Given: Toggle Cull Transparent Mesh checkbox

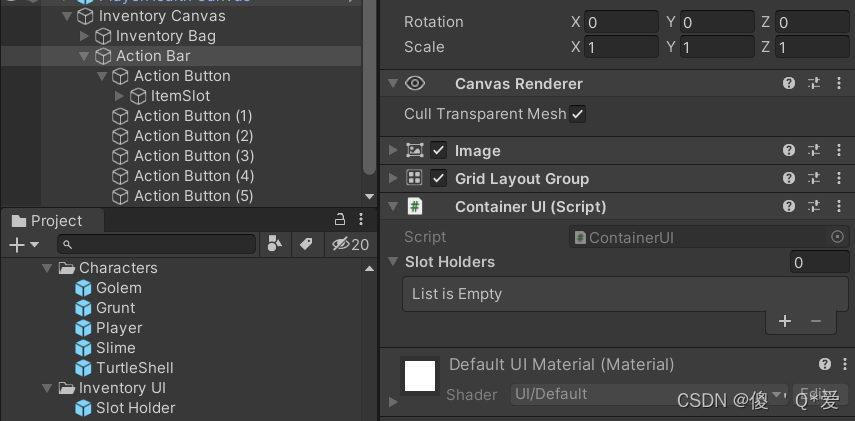Looking at the screenshot, I should (x=577, y=114).
